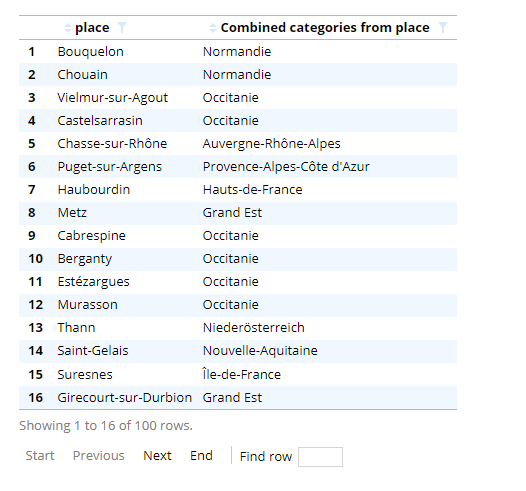The image size is (526, 491).
Task: Sort by Combined categories column arrows
Action: click(213, 28)
